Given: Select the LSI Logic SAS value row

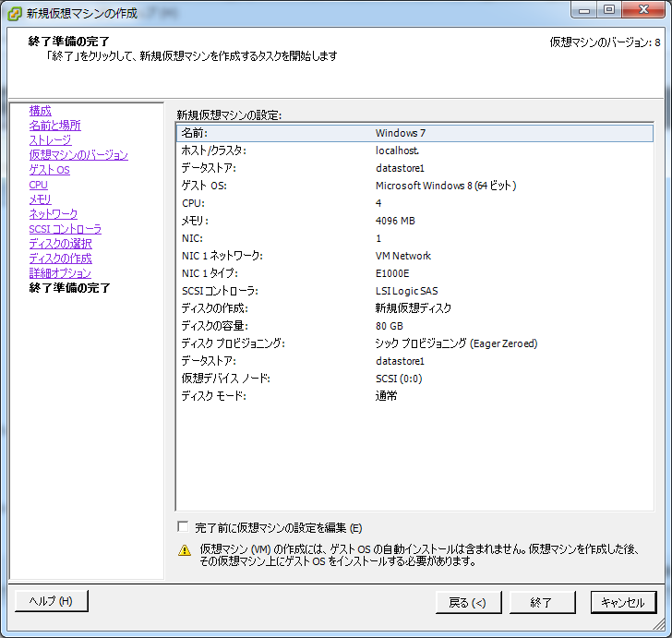Looking at the screenshot, I should tap(414, 291).
